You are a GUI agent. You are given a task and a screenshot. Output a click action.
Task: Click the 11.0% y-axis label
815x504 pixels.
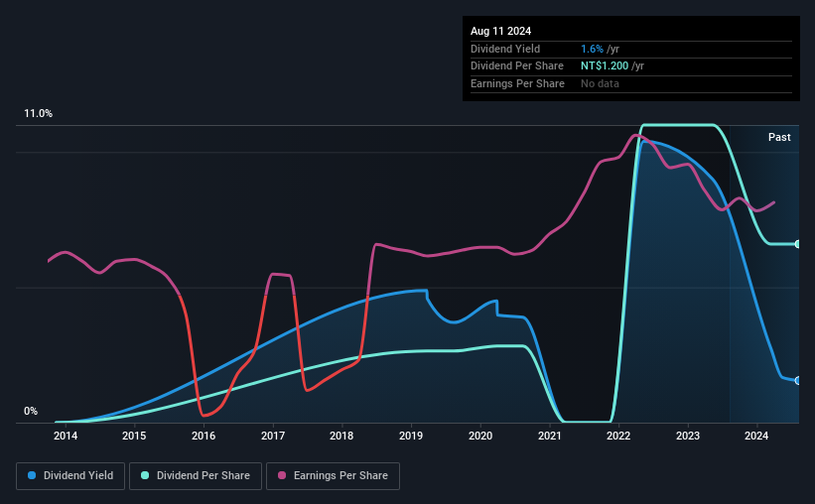(x=38, y=114)
